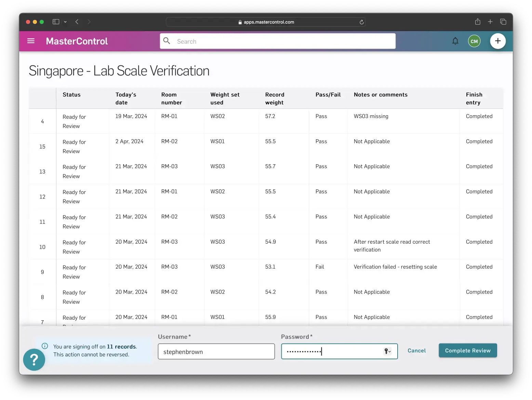Click the Fail cell in row 9
Viewport: 532px width, 400px height.
pyautogui.click(x=320, y=267)
